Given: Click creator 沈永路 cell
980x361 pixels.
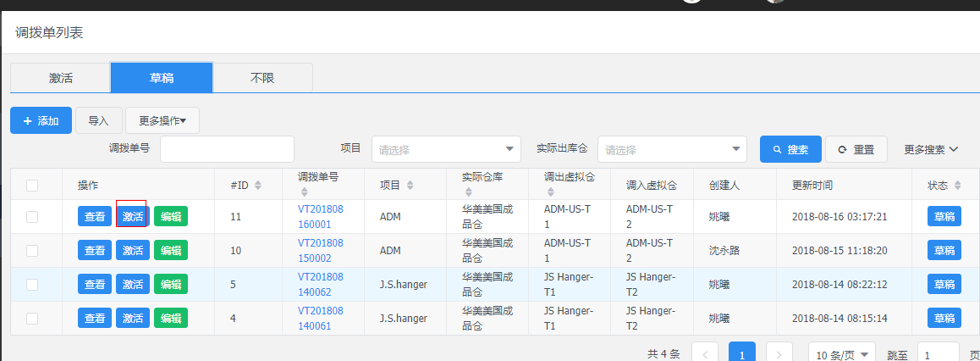Looking at the screenshot, I should (x=724, y=250).
